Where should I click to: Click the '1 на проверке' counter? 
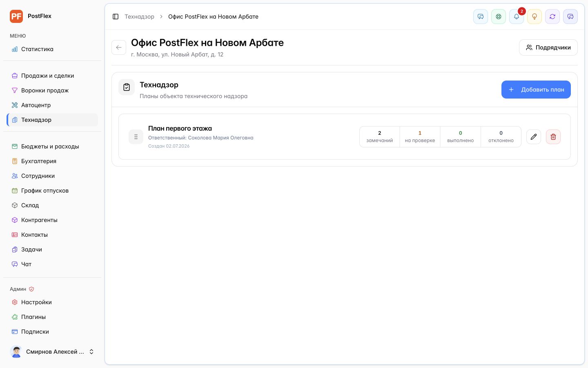420,137
